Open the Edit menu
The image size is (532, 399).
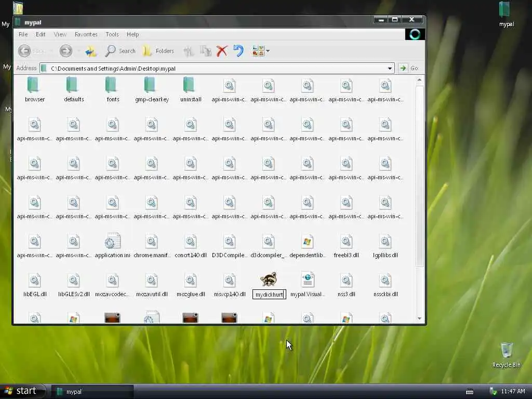41,34
